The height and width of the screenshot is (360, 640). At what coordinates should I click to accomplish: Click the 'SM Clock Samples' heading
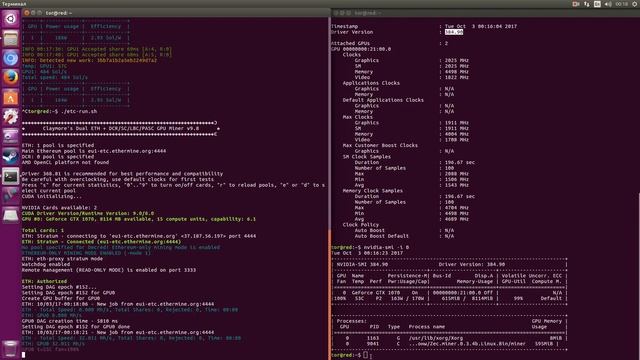pyautogui.click(x=367, y=157)
